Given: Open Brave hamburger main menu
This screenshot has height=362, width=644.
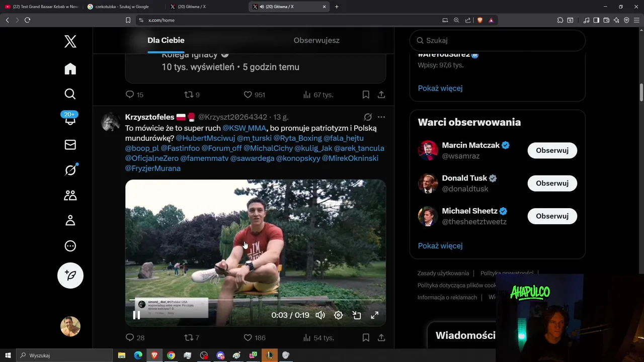Looking at the screenshot, I should tap(636, 20).
